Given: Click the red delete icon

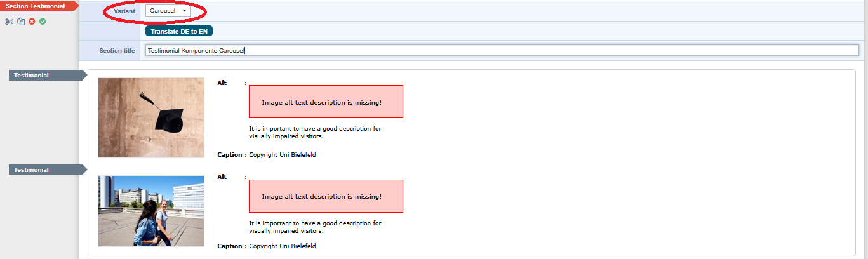Looking at the screenshot, I should click(x=32, y=22).
